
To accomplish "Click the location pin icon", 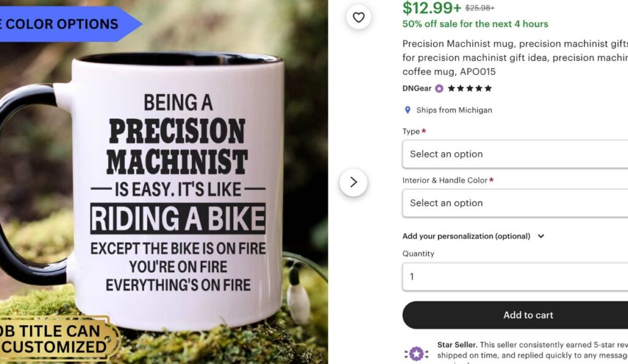I will click(x=407, y=110).
